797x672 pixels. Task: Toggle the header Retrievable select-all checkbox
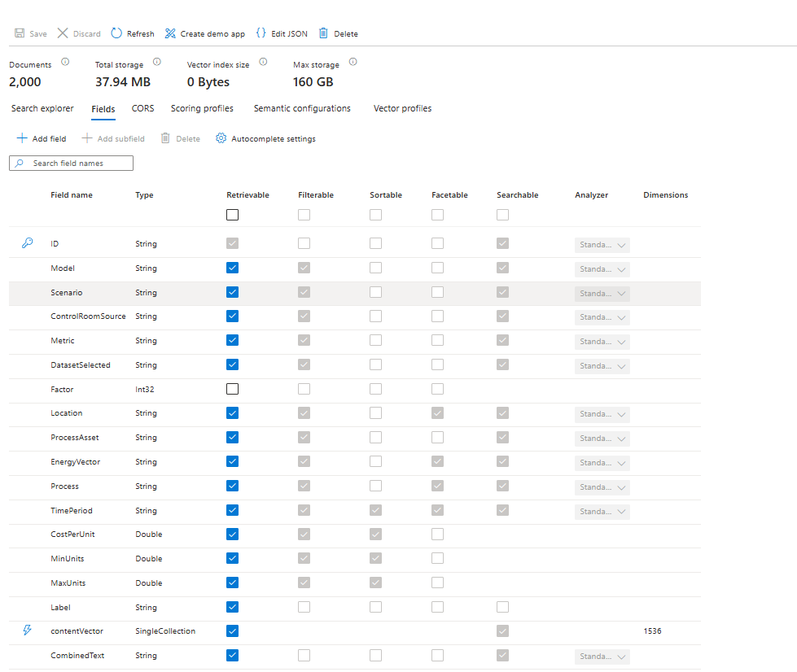tap(232, 215)
